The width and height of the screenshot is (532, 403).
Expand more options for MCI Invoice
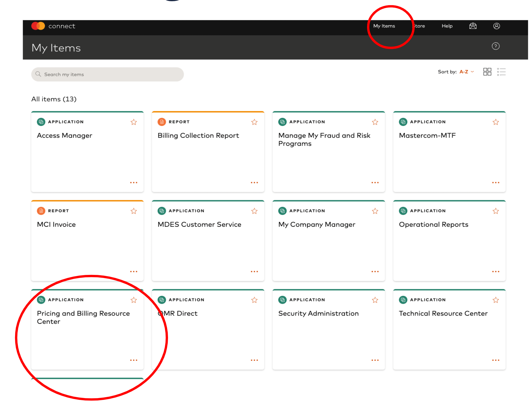tap(134, 272)
